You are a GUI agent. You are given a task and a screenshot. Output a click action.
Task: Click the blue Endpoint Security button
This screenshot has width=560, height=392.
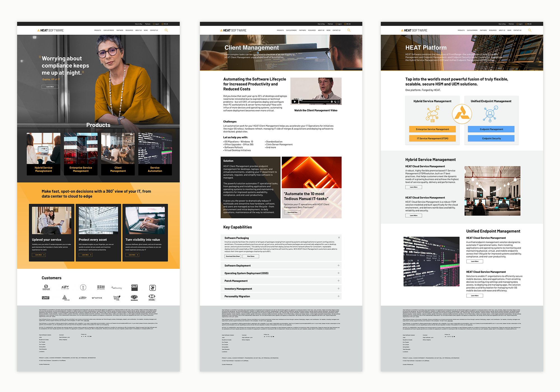(x=491, y=138)
